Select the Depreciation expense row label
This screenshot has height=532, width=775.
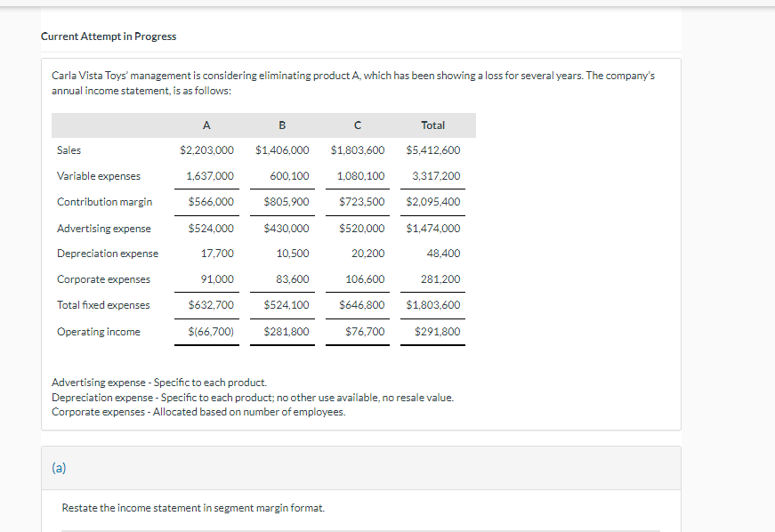[108, 254]
